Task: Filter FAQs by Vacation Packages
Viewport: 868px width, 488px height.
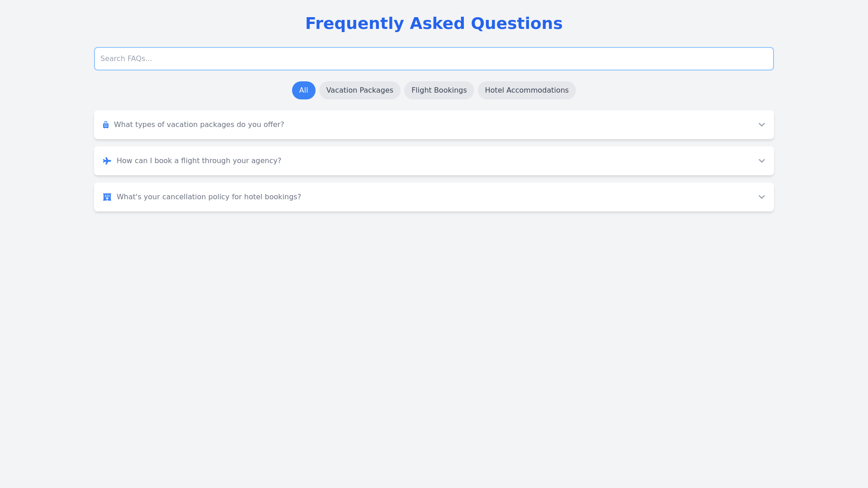Action: pos(359,90)
